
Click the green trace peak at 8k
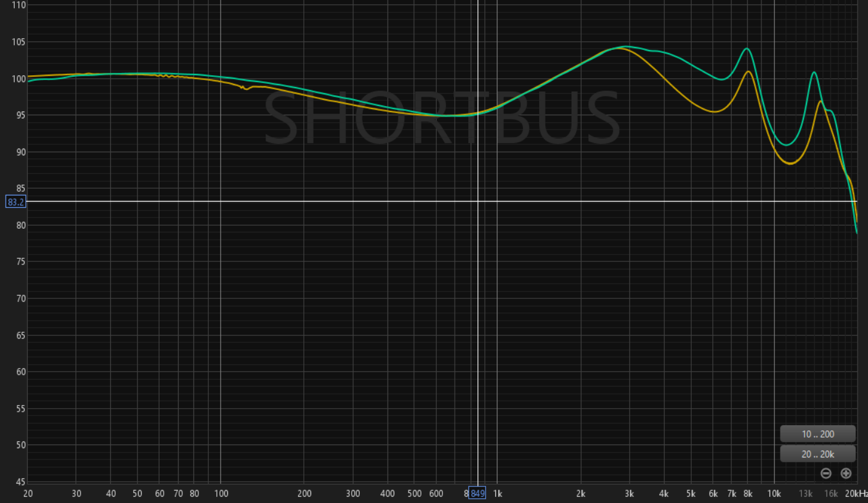click(x=747, y=48)
